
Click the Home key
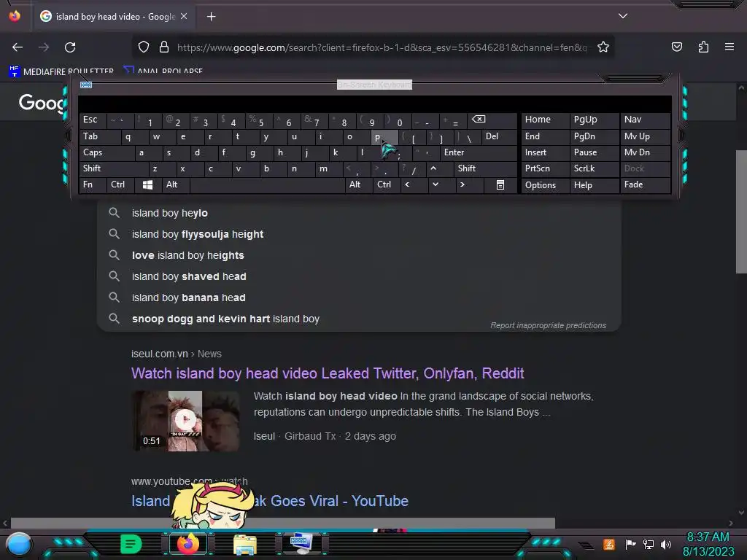click(x=546, y=120)
